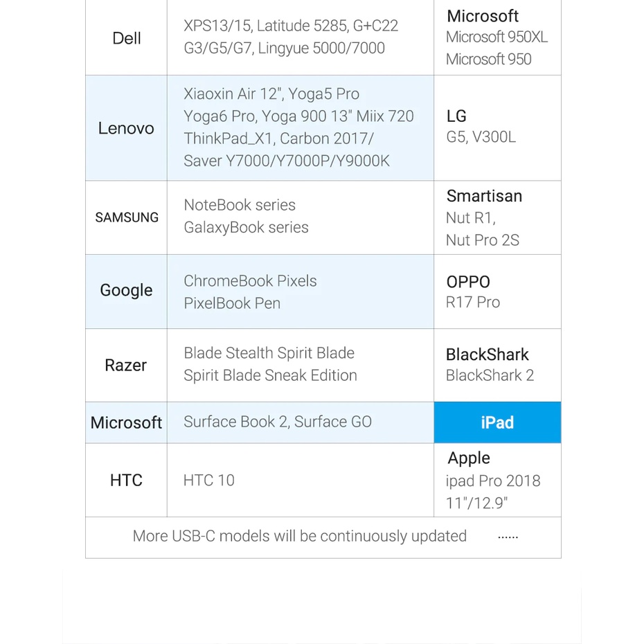Select the Surface Book 2, Surface GO text
644x644 pixels.
pos(278,422)
